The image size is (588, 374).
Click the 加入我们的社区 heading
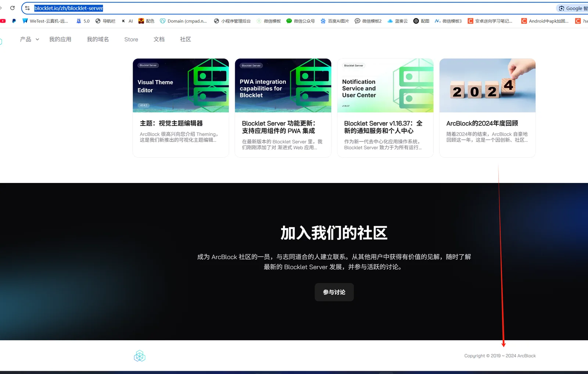334,233
